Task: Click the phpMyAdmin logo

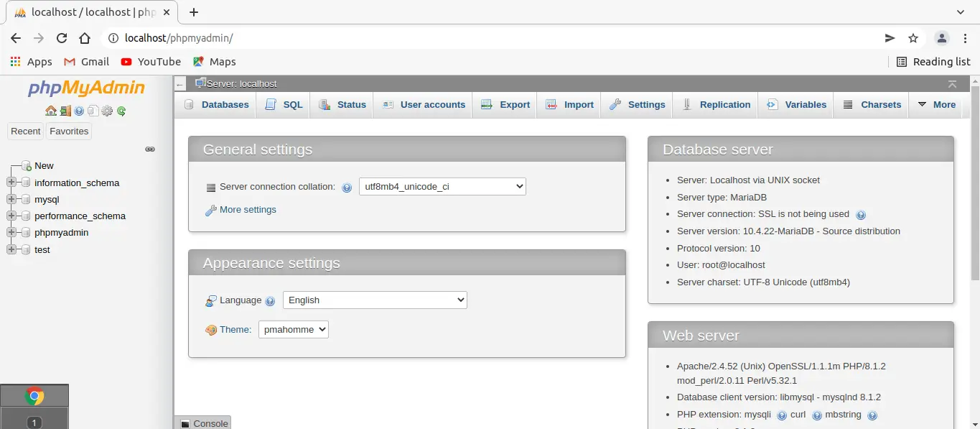Action: [x=86, y=88]
